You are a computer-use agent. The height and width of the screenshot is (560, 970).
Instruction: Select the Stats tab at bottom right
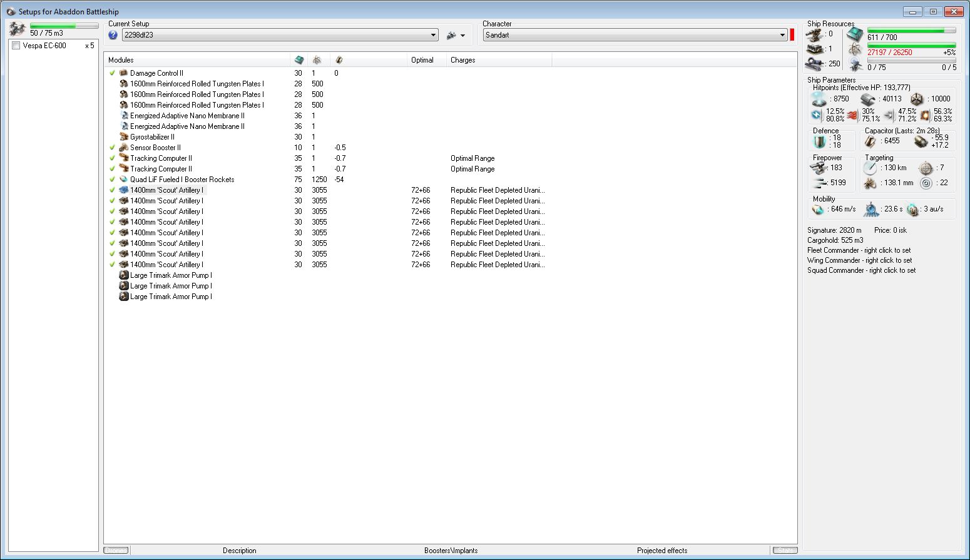[785, 551]
